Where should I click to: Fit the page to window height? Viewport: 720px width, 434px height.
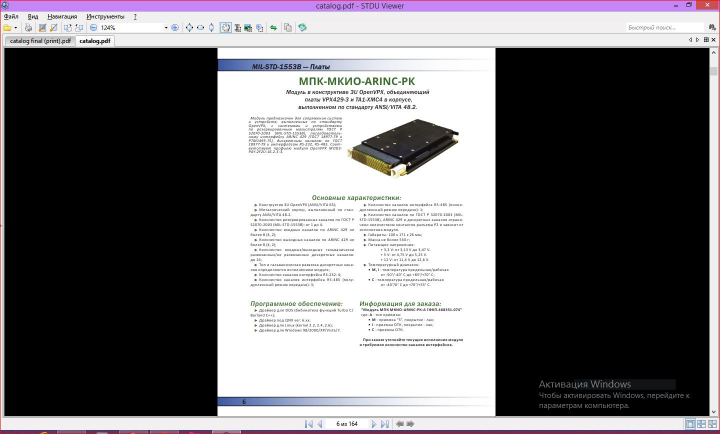pos(211,28)
